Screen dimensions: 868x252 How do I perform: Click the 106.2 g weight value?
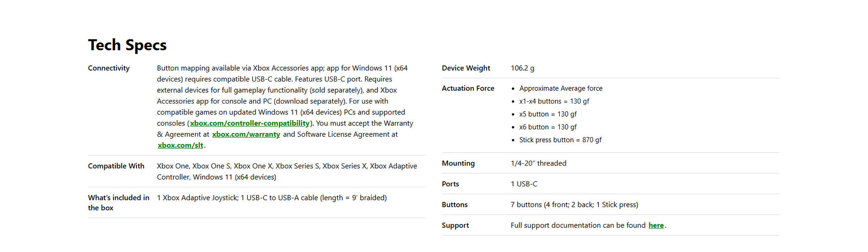[522, 68]
